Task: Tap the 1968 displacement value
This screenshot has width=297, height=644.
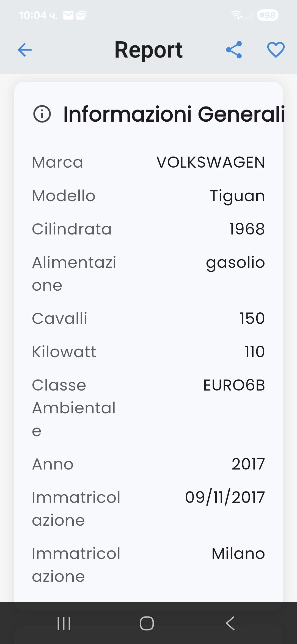Action: (x=247, y=229)
